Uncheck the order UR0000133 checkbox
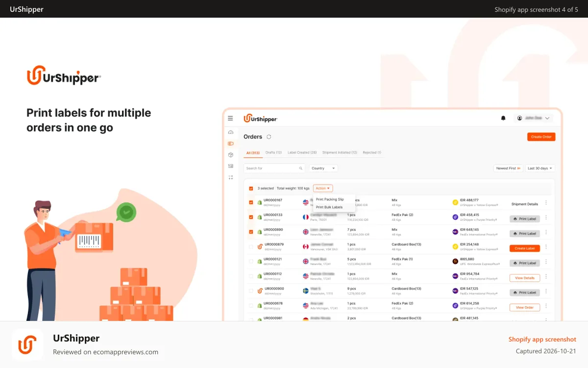 point(251,217)
